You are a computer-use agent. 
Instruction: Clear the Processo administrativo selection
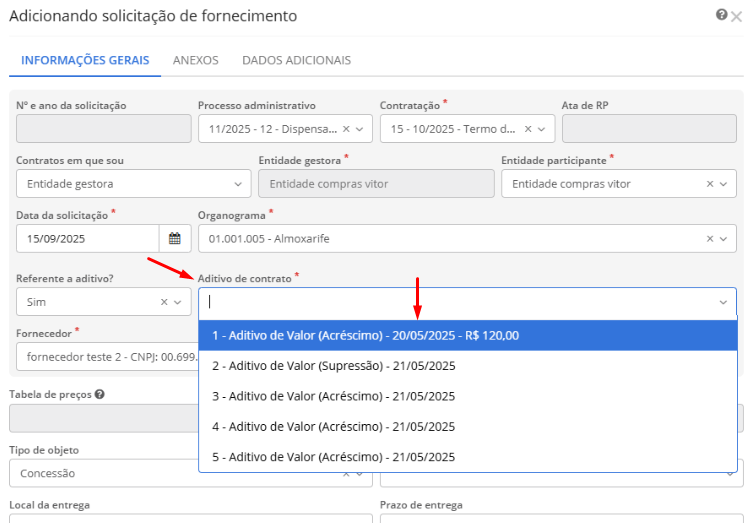coord(346,129)
